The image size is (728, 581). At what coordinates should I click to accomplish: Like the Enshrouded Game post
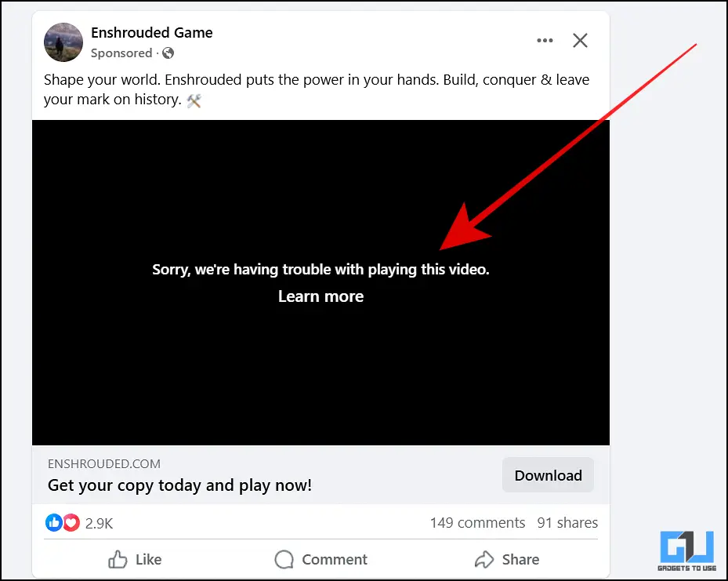coord(135,559)
